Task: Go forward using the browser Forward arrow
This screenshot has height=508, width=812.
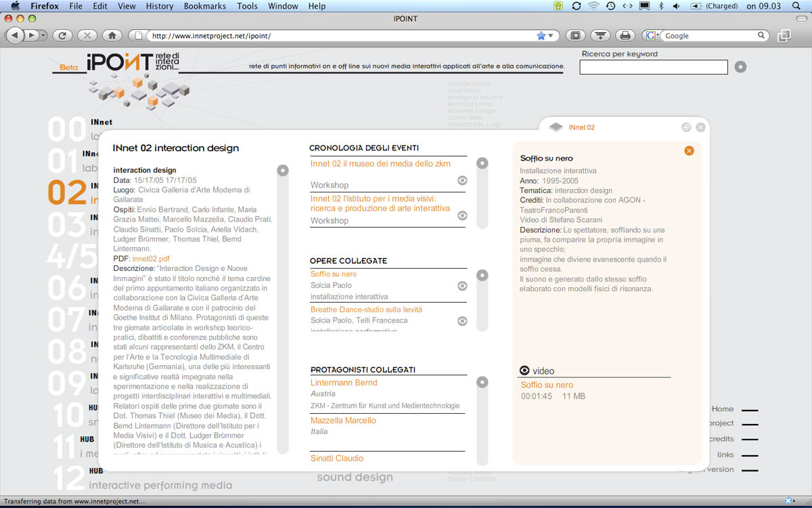Action: click(x=31, y=35)
